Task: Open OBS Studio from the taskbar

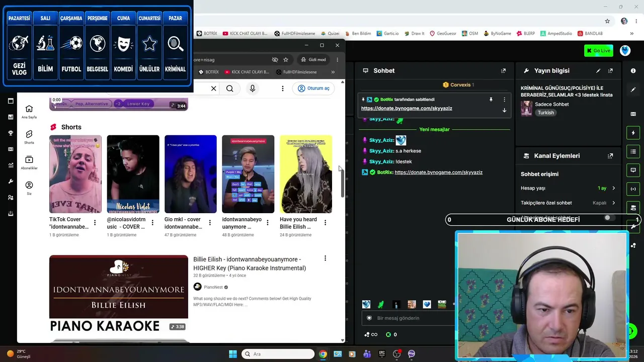Action: click(397, 354)
